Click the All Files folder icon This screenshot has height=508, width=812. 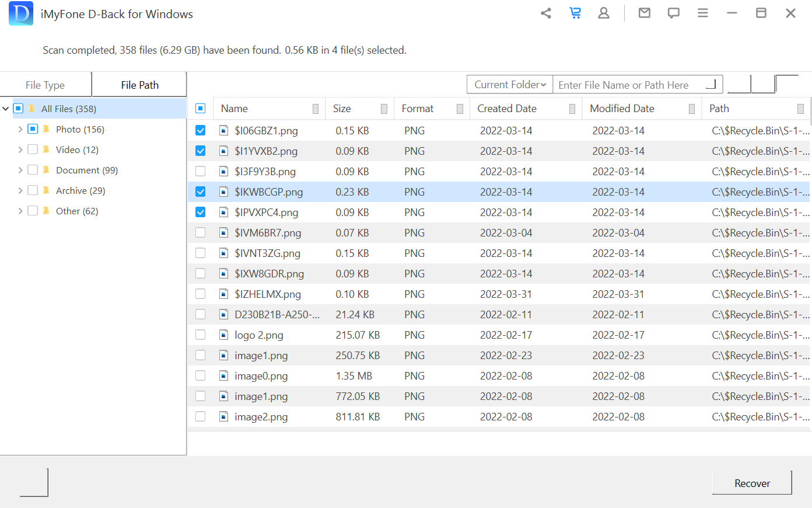(32, 109)
